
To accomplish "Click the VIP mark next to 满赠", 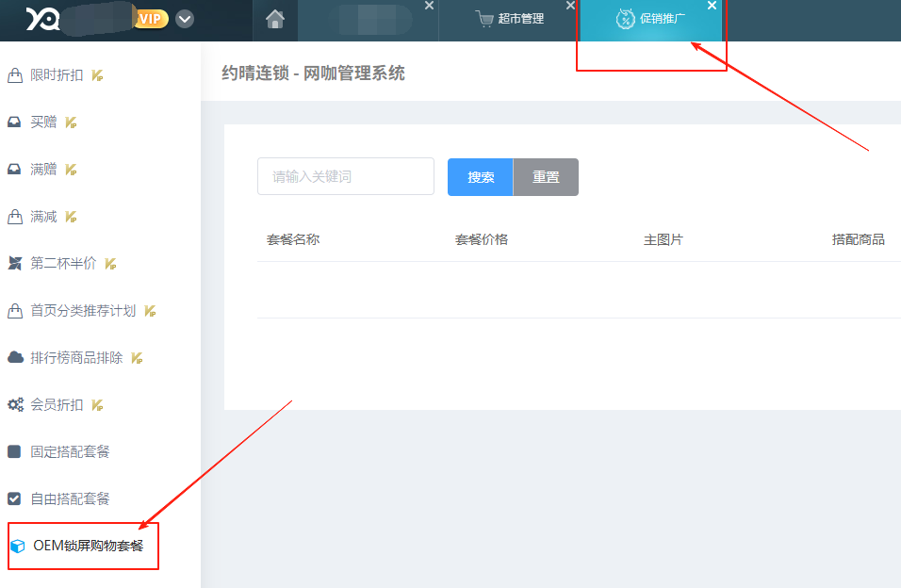I will pyautogui.click(x=71, y=170).
